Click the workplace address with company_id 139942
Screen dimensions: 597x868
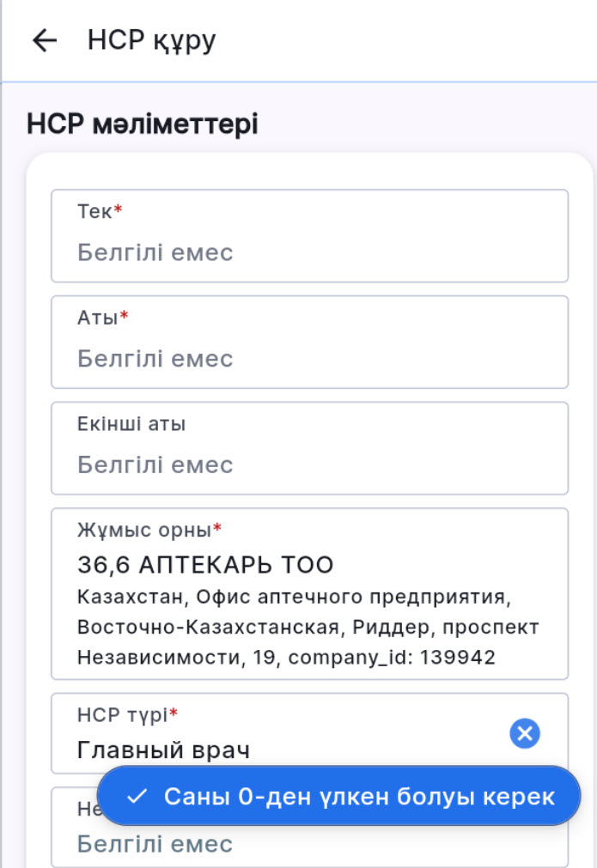tap(308, 627)
